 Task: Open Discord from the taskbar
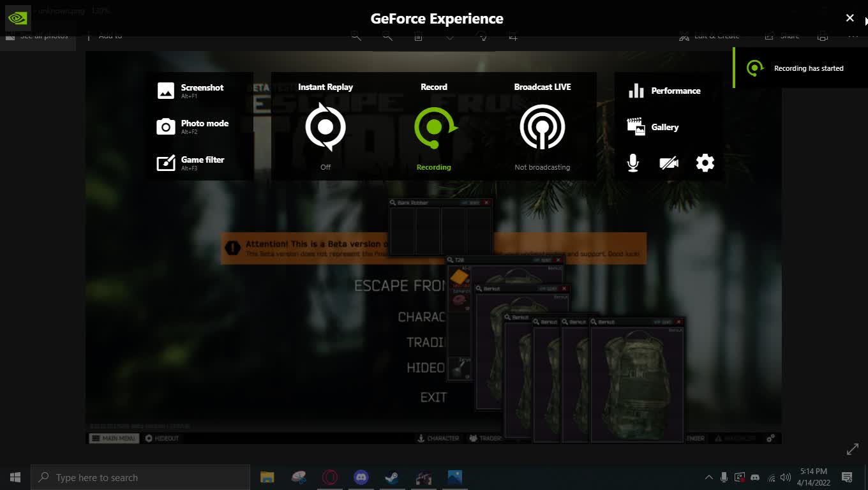[361, 477]
